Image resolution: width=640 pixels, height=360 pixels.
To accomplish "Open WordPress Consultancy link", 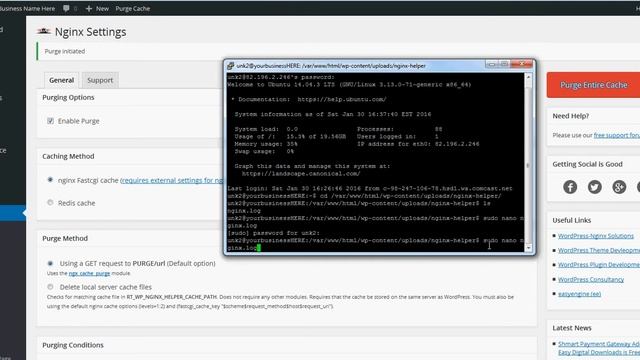I will pyautogui.click(x=591, y=279).
